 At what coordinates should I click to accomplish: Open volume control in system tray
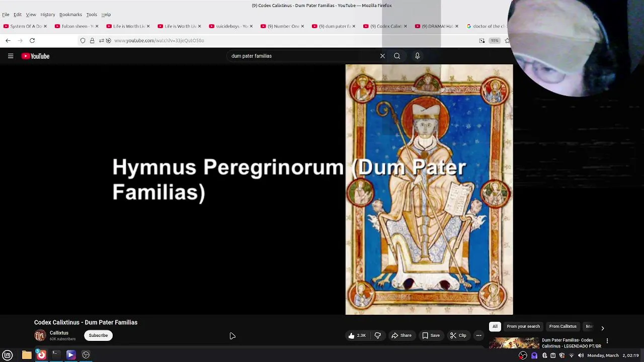click(581, 355)
